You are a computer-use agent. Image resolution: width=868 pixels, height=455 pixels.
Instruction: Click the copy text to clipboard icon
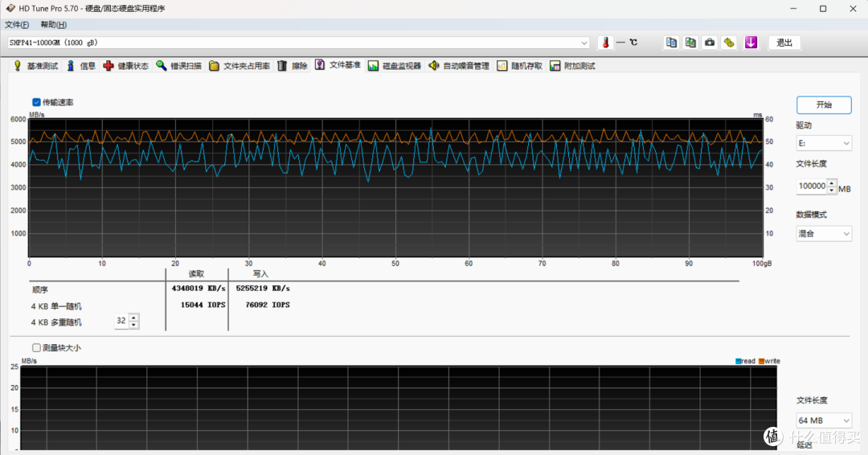coord(671,43)
